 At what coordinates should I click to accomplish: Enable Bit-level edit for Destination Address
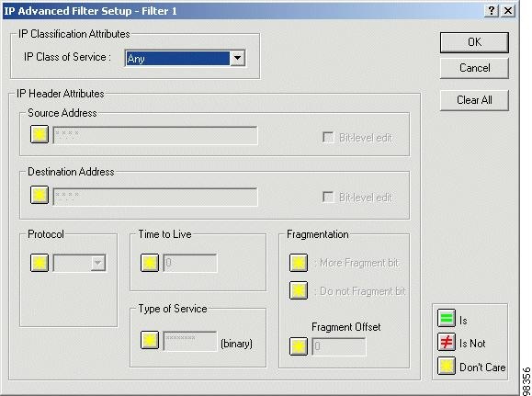(x=328, y=197)
